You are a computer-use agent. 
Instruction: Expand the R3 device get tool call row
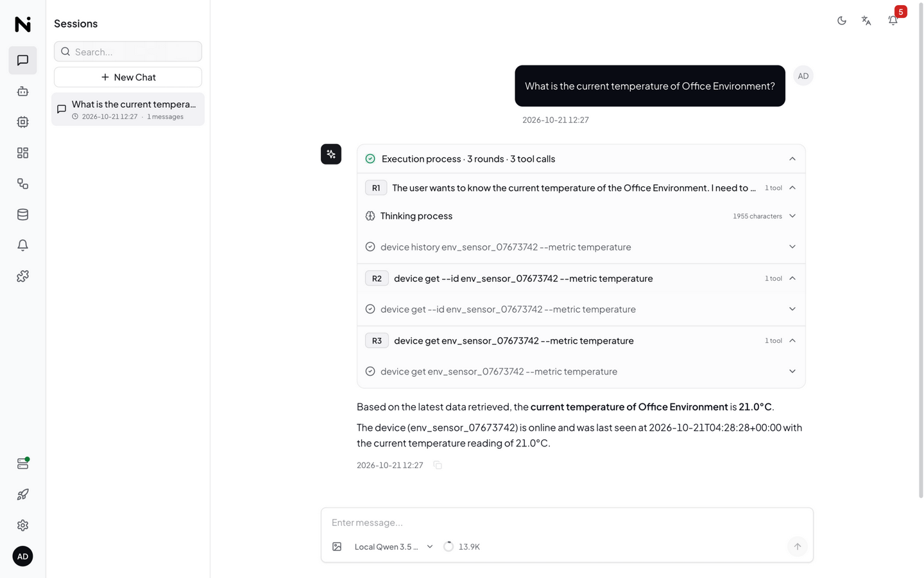[581, 371]
